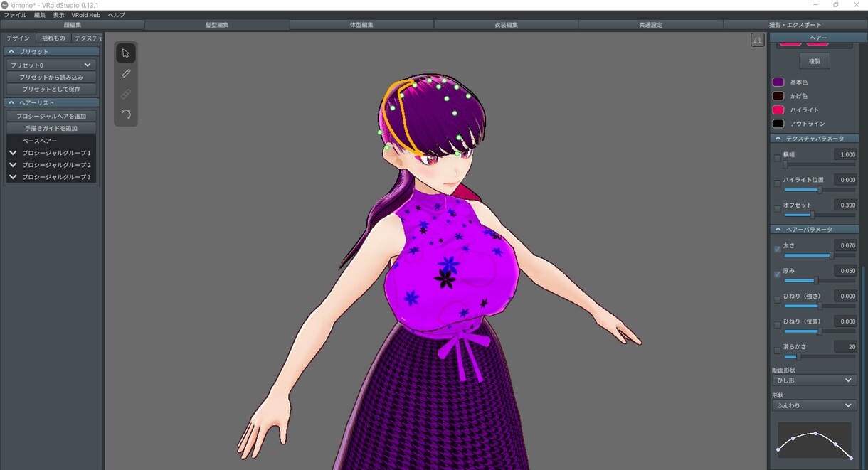Open the 形状 ふんわり dropdown
This screenshot has height=470, width=868.
[814, 405]
